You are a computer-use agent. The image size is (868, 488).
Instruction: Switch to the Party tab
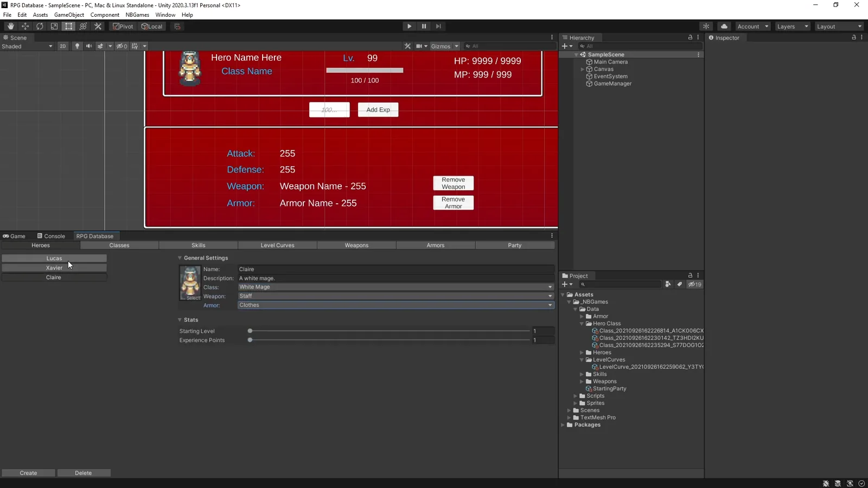point(515,245)
